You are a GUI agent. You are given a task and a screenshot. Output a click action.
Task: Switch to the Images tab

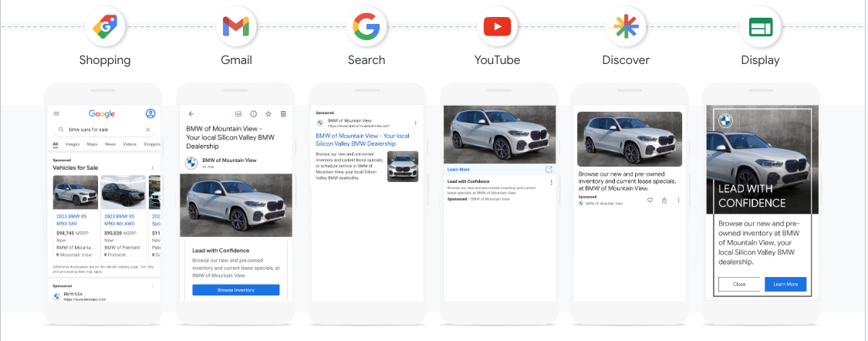73,144
